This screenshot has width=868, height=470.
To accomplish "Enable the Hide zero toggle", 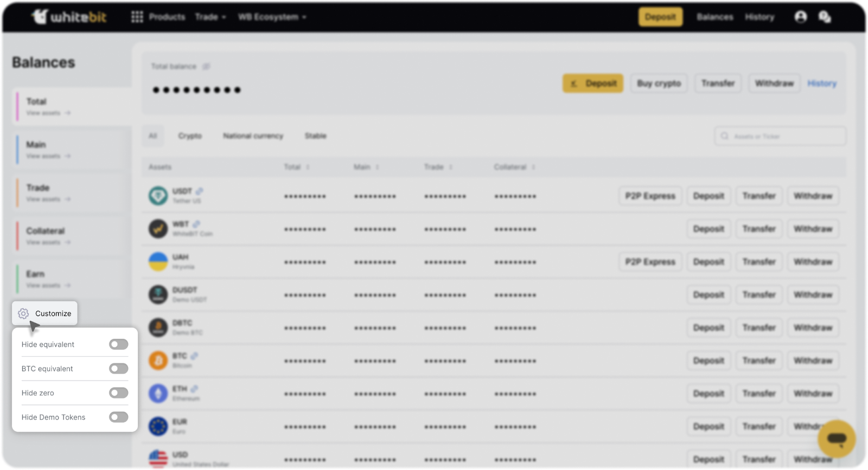I will (x=118, y=393).
